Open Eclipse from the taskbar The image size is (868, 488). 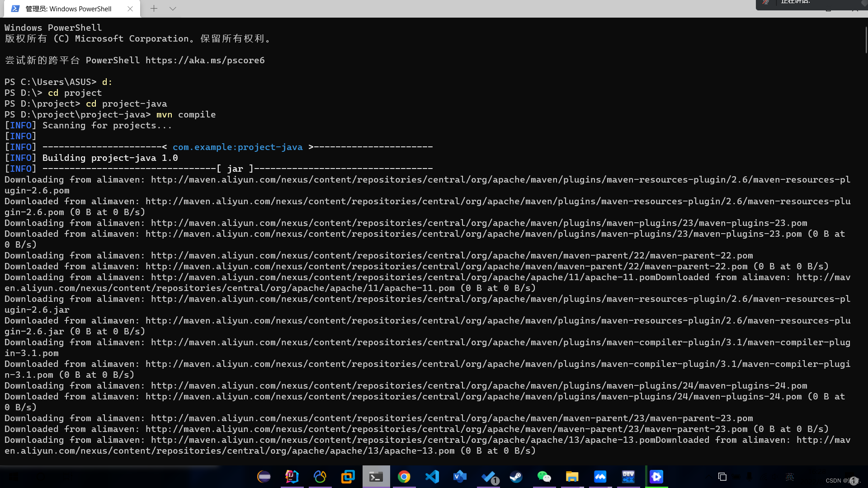click(264, 477)
